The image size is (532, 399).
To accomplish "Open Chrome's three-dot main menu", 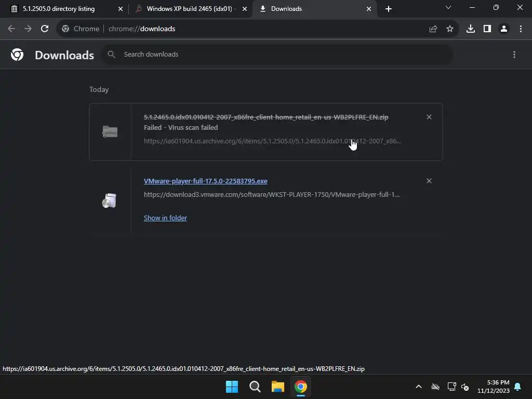I will point(521,29).
